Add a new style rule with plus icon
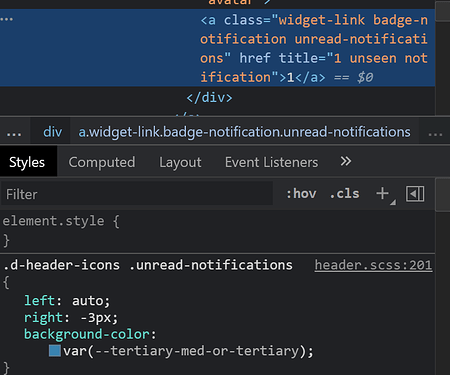Image resolution: width=450 pixels, height=375 pixels. (383, 194)
